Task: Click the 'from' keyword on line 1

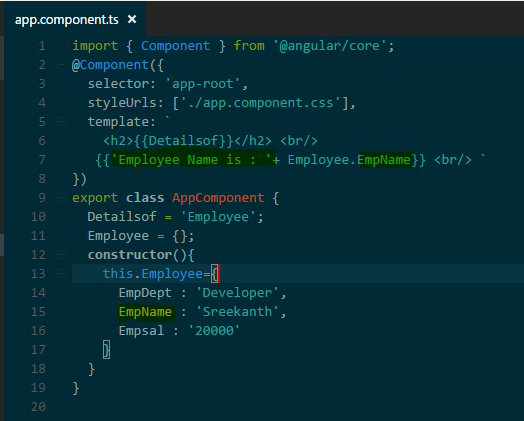Action: (x=249, y=46)
